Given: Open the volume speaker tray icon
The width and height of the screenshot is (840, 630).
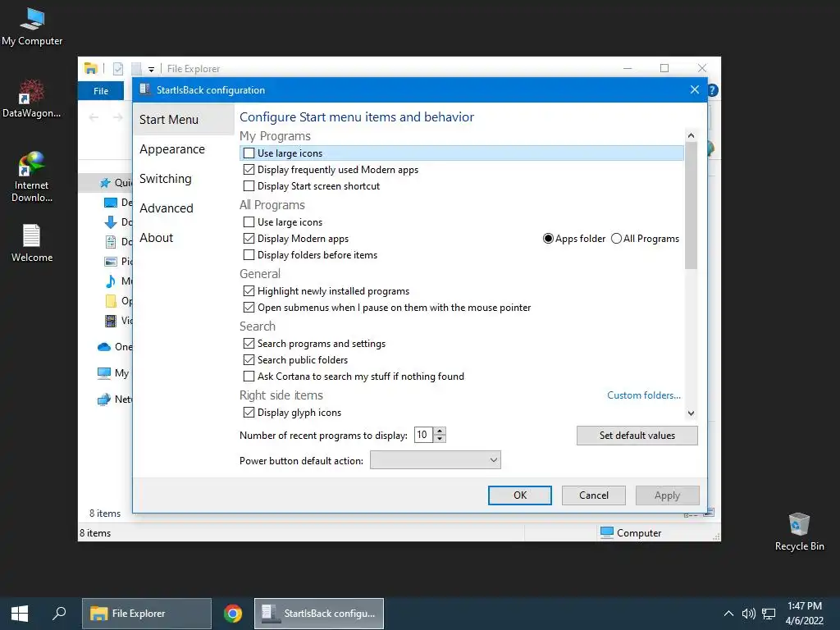Looking at the screenshot, I should click(748, 614).
